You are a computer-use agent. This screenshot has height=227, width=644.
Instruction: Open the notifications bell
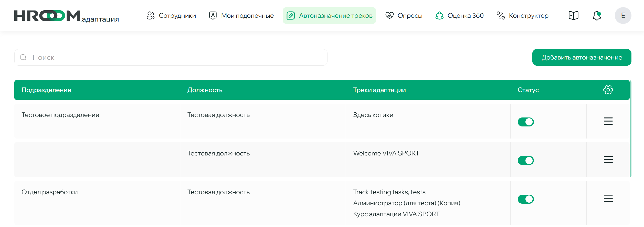click(597, 16)
